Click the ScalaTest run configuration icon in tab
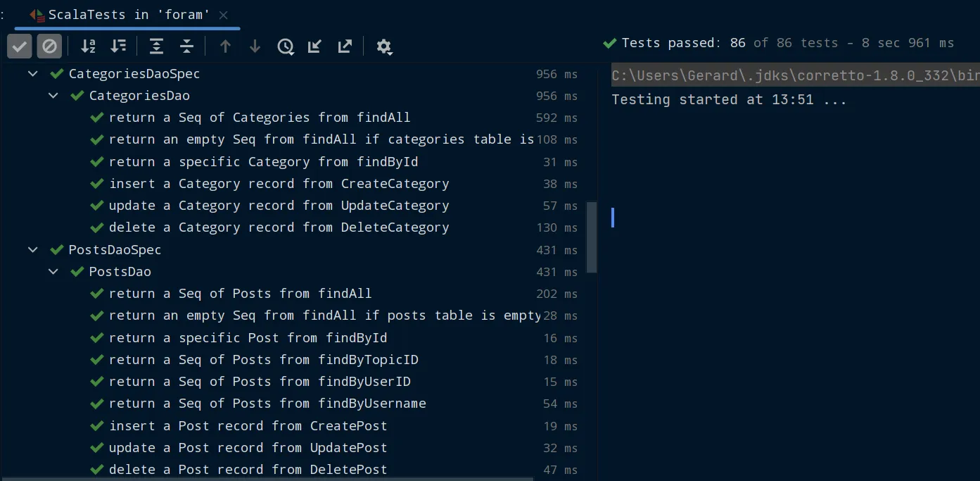980x481 pixels. point(37,15)
